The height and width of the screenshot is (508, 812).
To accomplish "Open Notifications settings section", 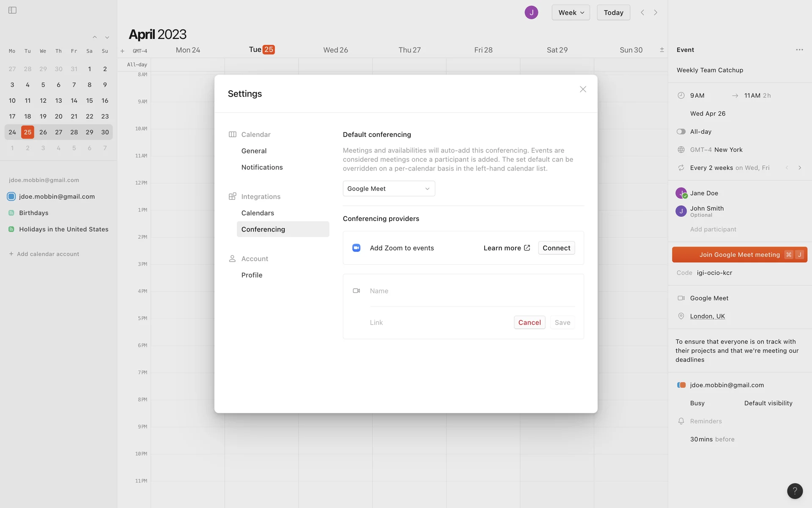I will point(262,167).
